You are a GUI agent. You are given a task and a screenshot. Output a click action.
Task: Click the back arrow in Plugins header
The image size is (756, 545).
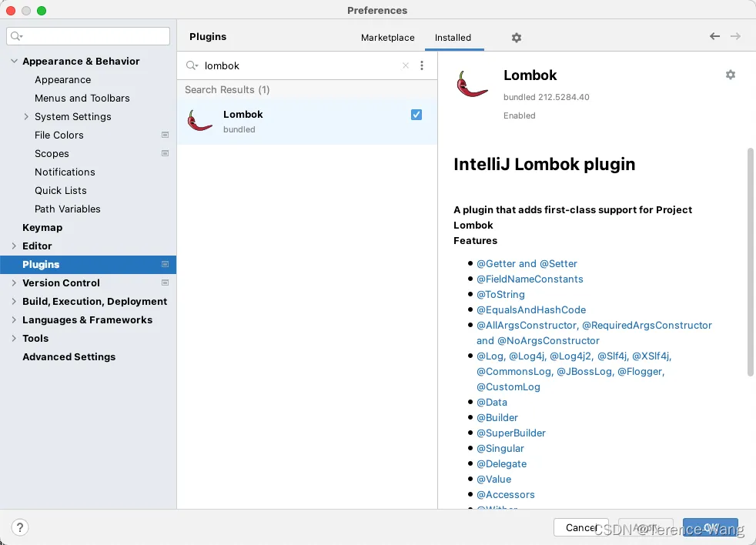(714, 36)
